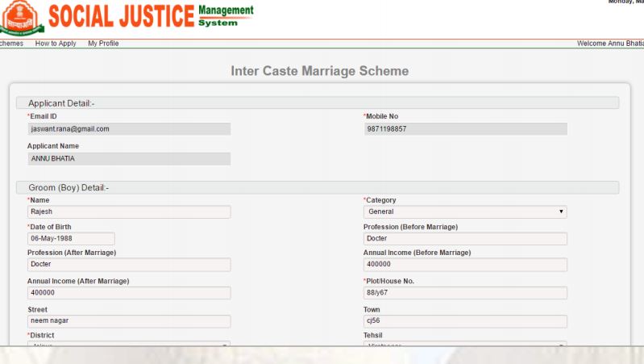Click the Date of Birth field
The width and height of the screenshot is (644, 364).
click(71, 239)
